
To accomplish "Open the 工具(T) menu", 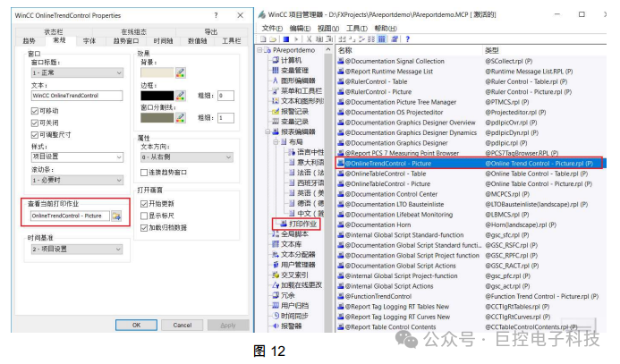I will coord(357,28).
